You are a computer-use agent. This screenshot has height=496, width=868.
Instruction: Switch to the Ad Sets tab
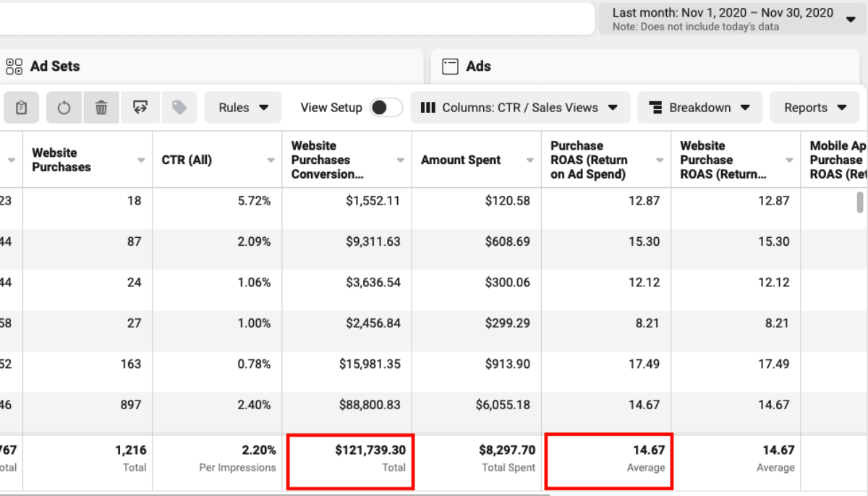55,67
